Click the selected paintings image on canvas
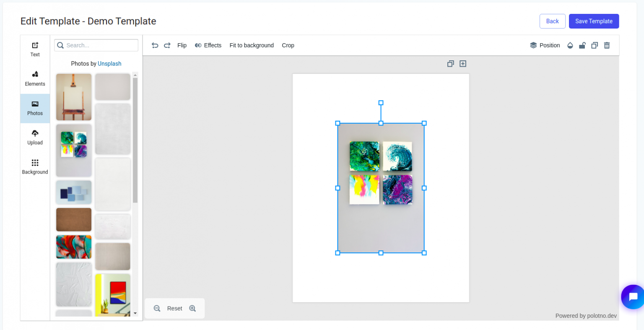The width and height of the screenshot is (644, 330). (381, 188)
